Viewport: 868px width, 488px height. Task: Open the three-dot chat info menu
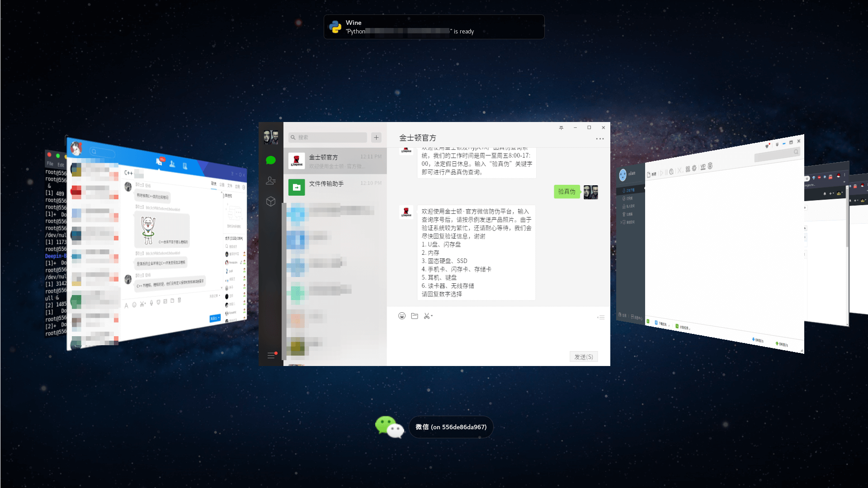[600, 139]
